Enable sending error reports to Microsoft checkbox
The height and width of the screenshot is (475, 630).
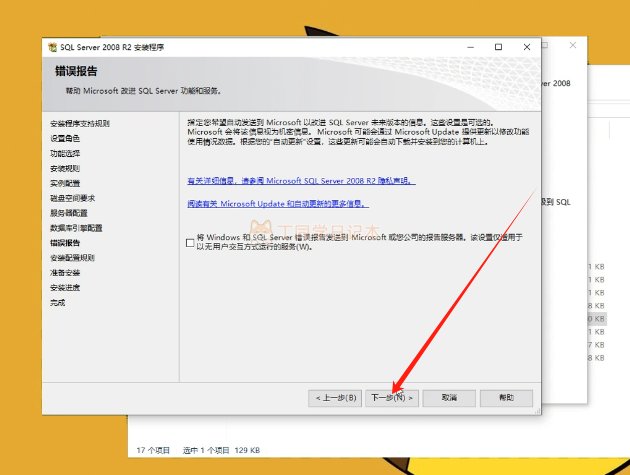[x=190, y=243]
